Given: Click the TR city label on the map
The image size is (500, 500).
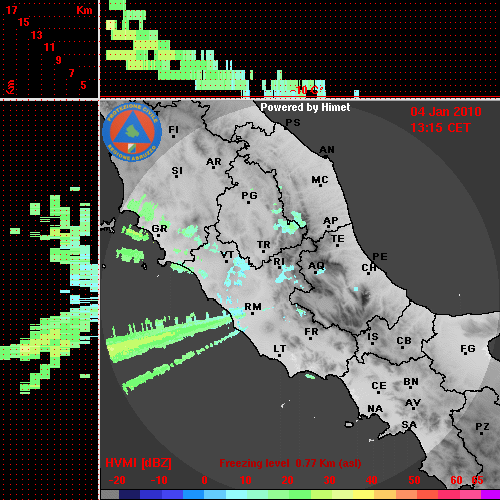Looking at the screenshot, I should pyautogui.click(x=264, y=245).
